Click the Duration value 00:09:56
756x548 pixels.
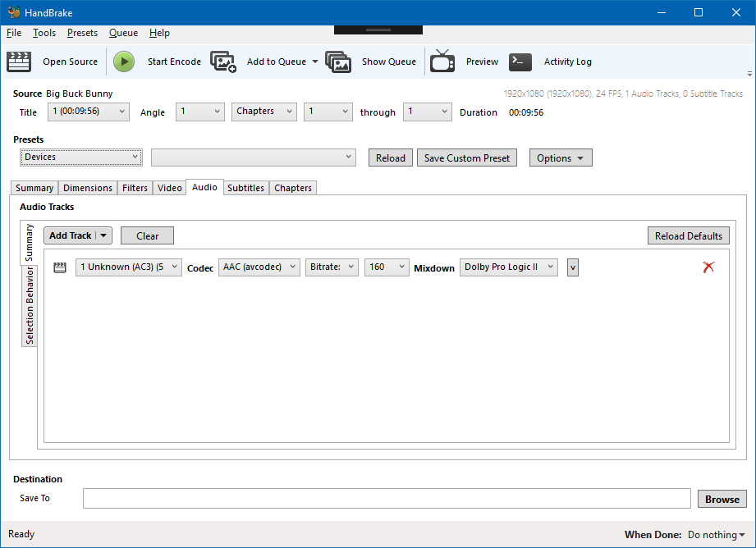click(x=526, y=112)
